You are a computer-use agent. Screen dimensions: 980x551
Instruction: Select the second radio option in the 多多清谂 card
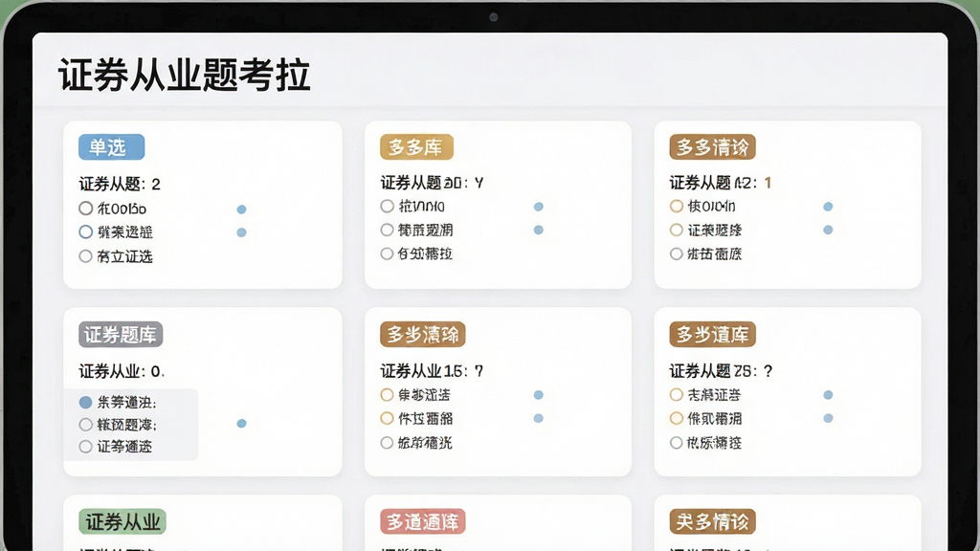pos(677,230)
